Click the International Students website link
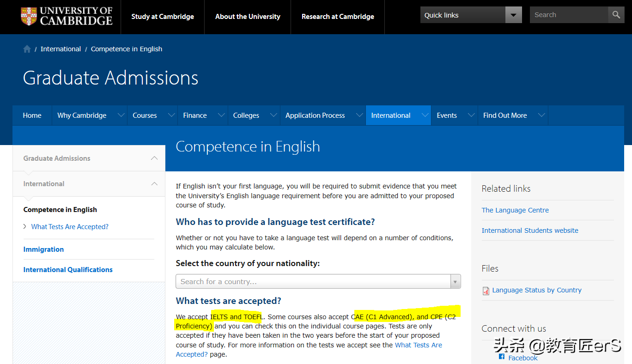This screenshot has width=632, height=364. coord(530,231)
